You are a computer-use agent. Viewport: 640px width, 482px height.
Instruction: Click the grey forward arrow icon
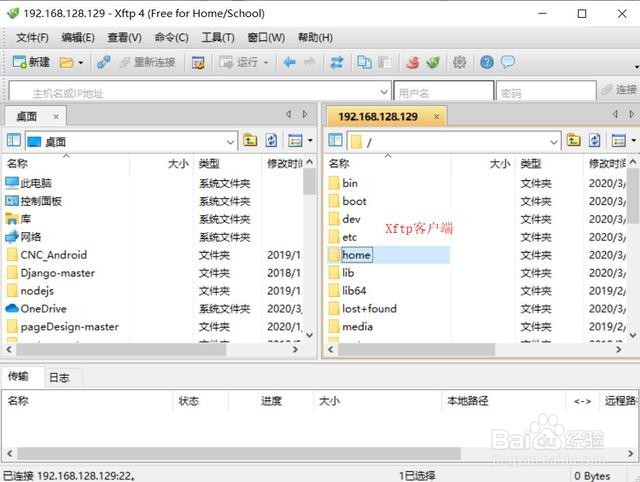[310, 62]
